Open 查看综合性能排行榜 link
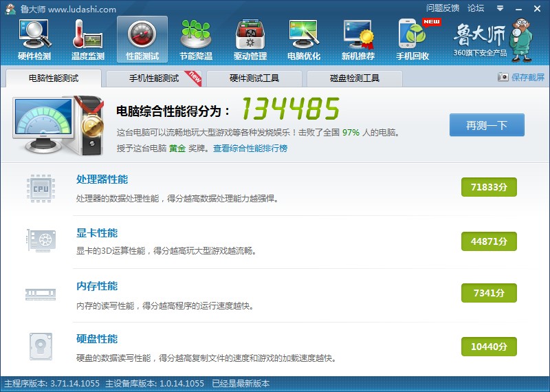The width and height of the screenshot is (550, 392). [x=250, y=149]
